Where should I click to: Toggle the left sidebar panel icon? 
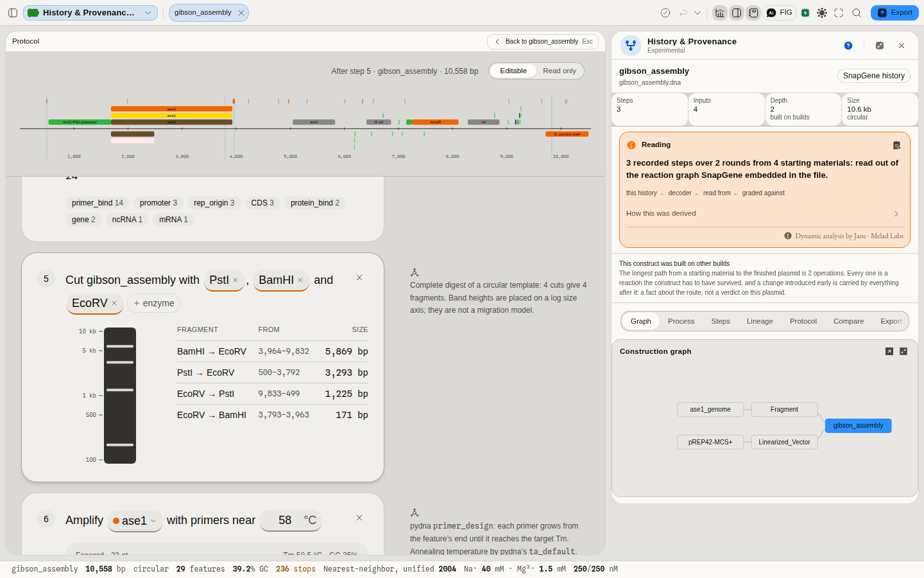(13, 13)
